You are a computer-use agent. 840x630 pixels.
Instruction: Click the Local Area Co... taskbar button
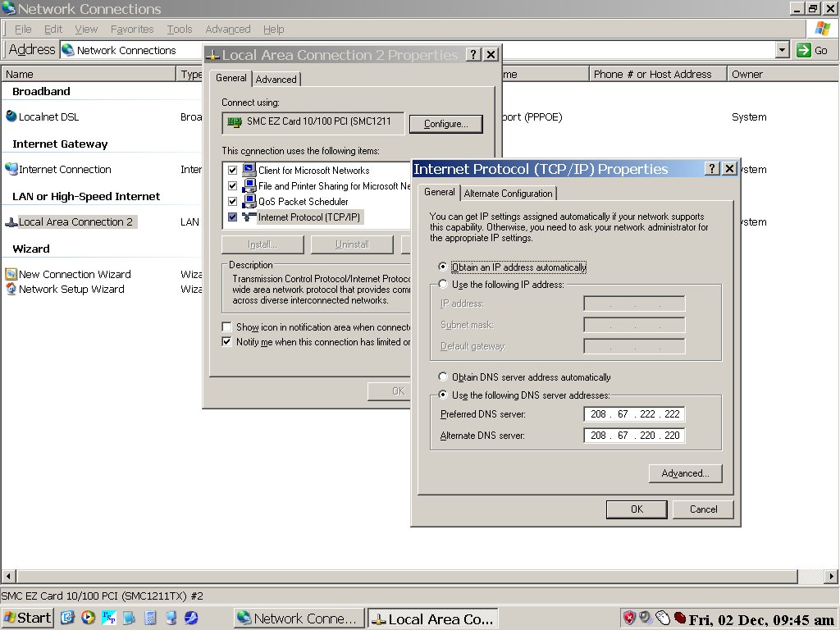coord(433,619)
